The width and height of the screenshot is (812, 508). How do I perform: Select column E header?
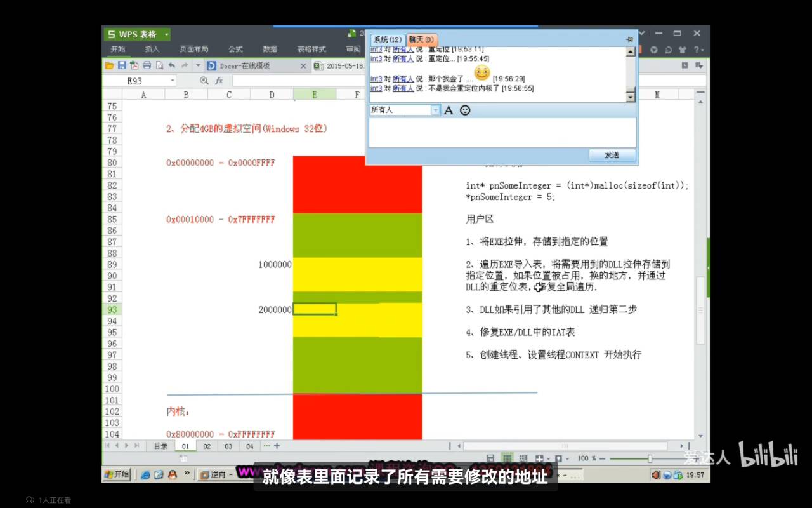(315, 95)
